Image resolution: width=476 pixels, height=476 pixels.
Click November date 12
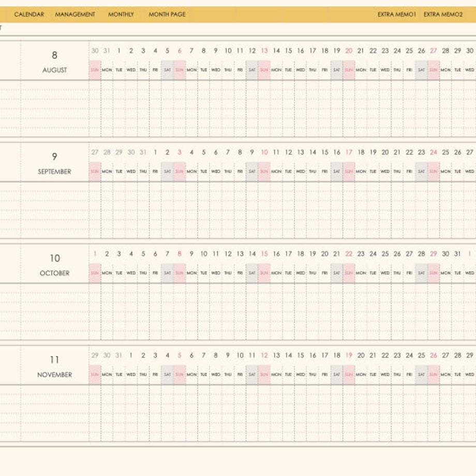(264, 355)
